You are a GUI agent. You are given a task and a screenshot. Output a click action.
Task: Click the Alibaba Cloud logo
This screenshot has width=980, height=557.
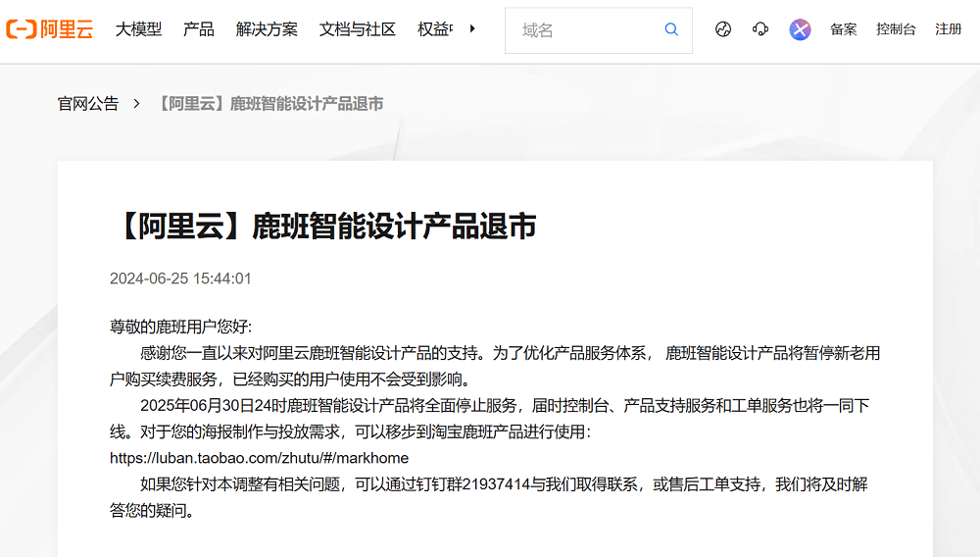(49, 29)
